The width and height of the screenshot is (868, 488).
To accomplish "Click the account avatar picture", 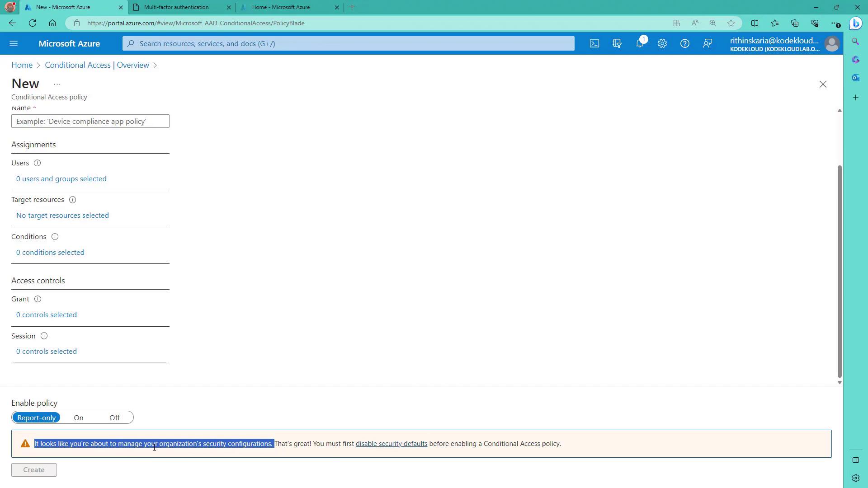I will (832, 44).
